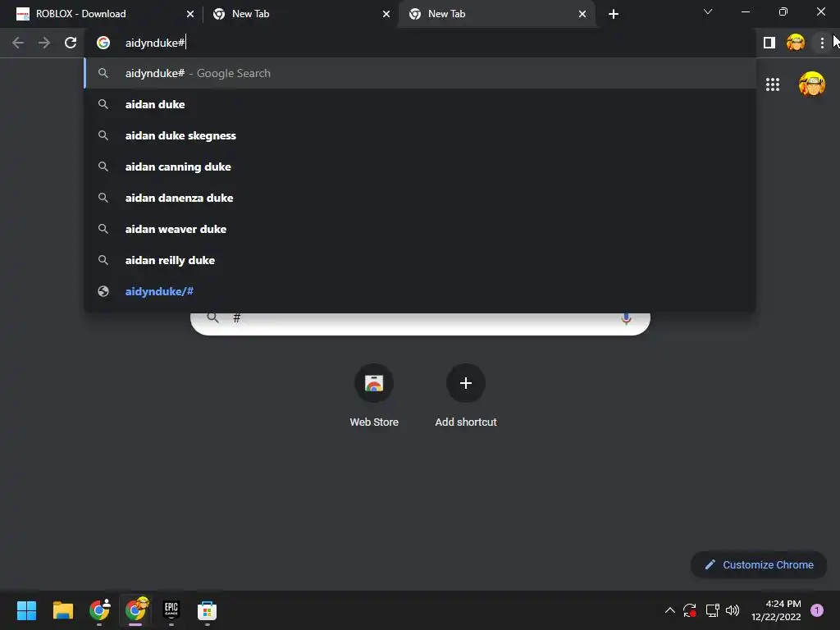The image size is (840, 630).
Task: Select the active New Tab
Action: pos(496,14)
